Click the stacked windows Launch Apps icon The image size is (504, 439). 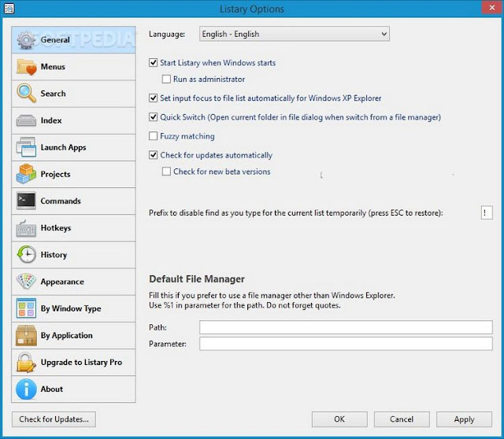tap(26, 147)
